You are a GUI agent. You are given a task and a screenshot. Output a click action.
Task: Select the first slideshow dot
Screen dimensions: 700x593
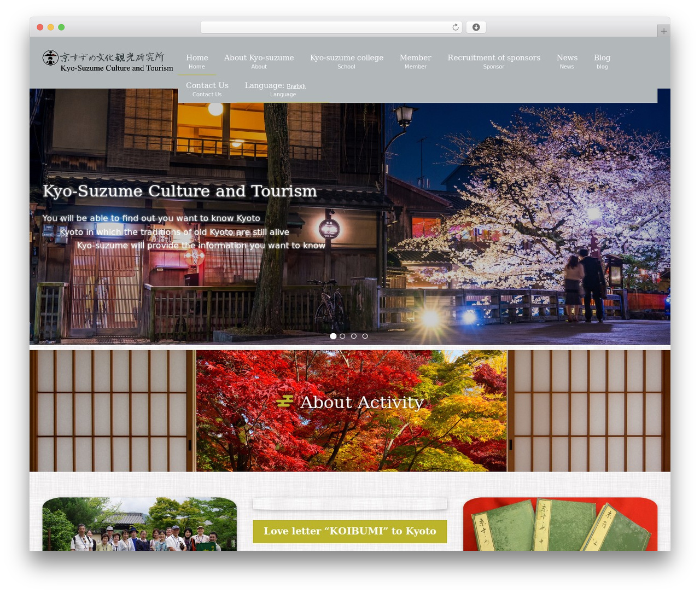333,336
